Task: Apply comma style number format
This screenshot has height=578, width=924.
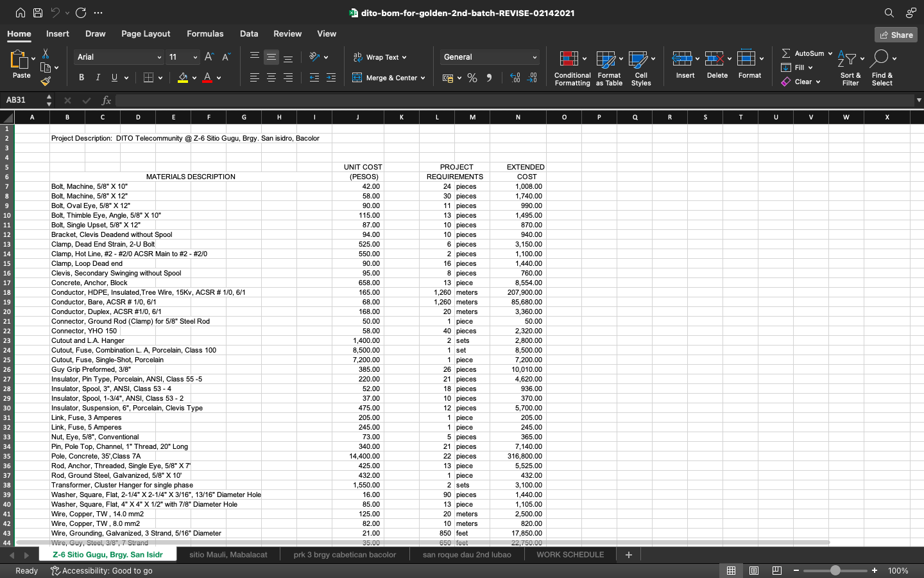Action: 489,78
